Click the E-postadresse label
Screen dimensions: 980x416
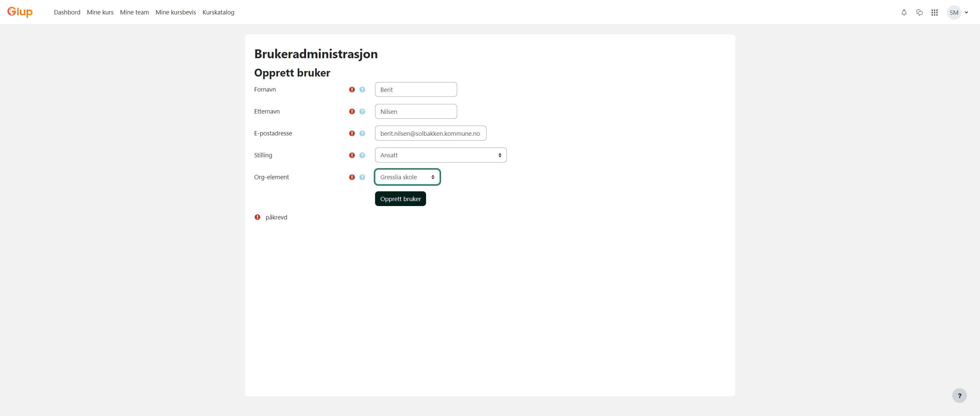(x=273, y=133)
